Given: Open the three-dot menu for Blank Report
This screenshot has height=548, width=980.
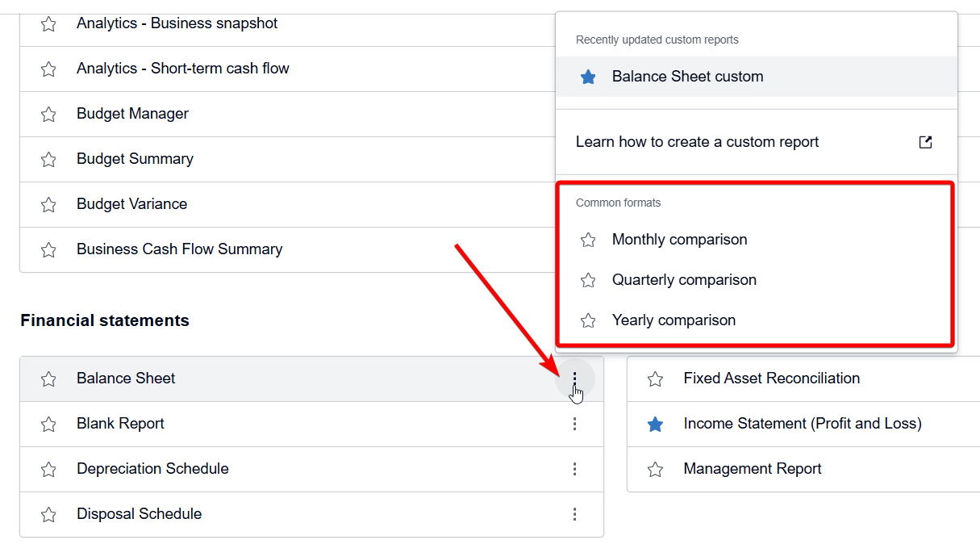Looking at the screenshot, I should pyautogui.click(x=574, y=423).
